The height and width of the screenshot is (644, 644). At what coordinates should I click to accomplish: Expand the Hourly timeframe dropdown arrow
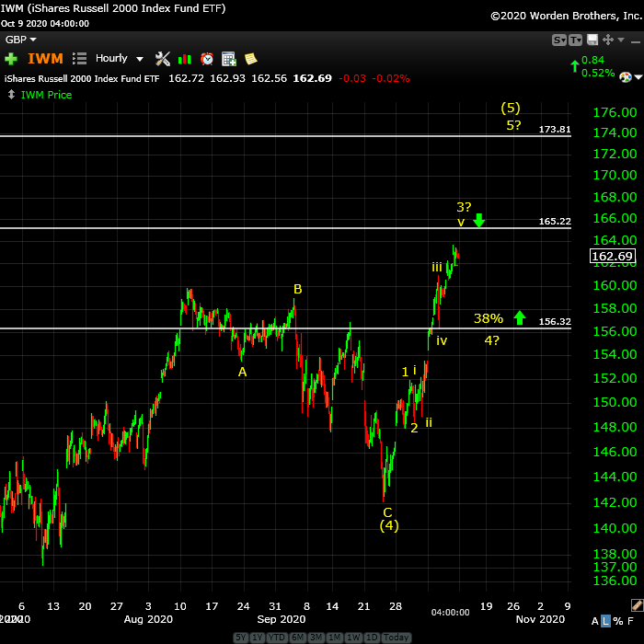tap(140, 59)
